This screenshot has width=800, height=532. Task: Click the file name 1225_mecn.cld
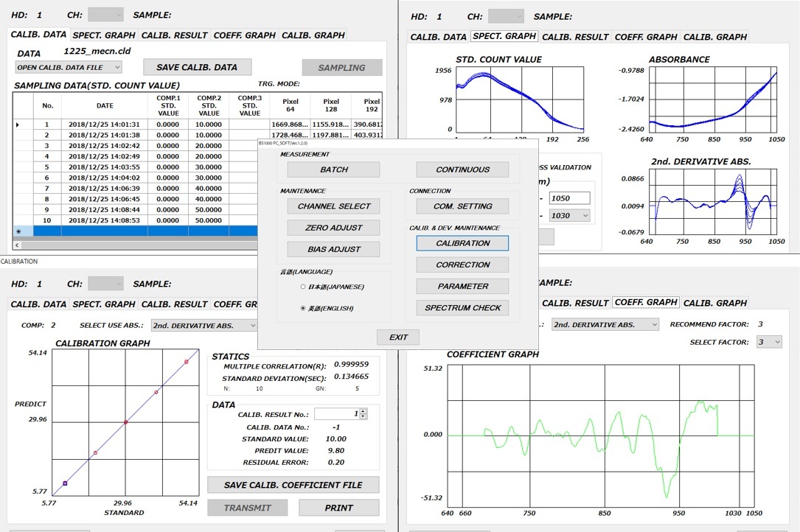click(97, 51)
